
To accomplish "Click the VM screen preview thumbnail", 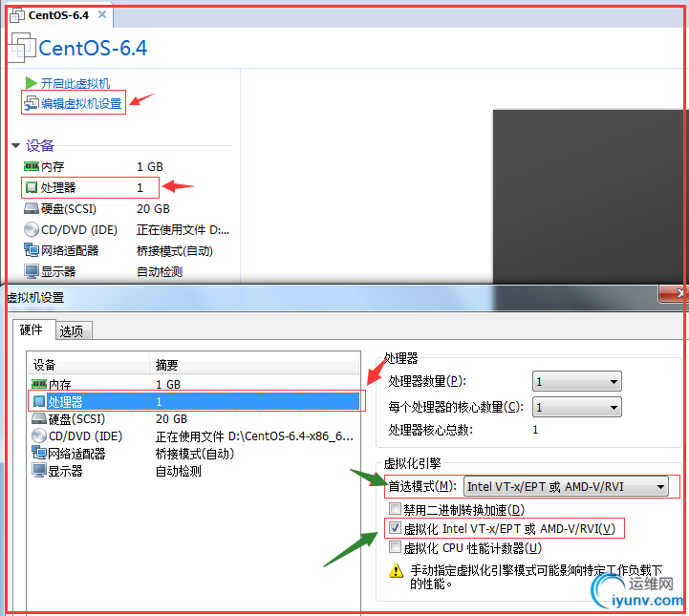I will (x=589, y=197).
